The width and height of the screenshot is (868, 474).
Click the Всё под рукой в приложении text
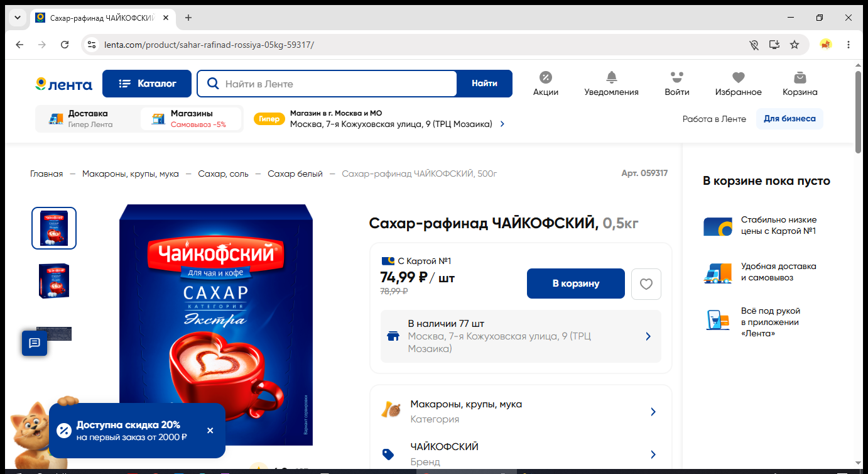click(771, 322)
